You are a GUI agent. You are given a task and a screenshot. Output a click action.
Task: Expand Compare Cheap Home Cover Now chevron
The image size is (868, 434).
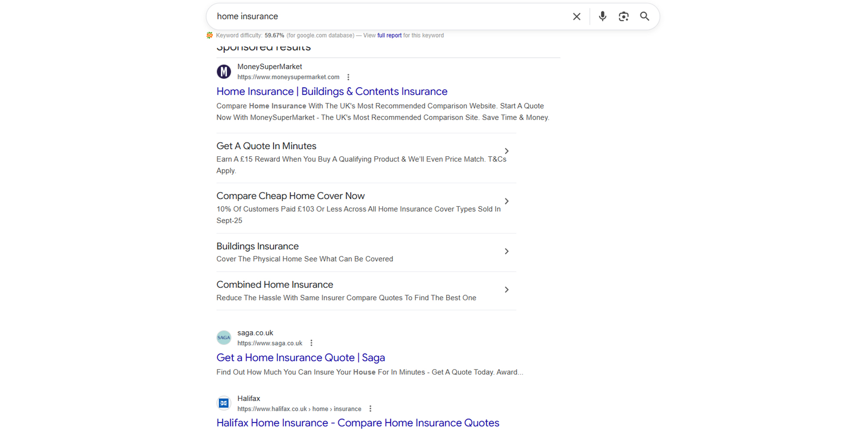click(506, 201)
